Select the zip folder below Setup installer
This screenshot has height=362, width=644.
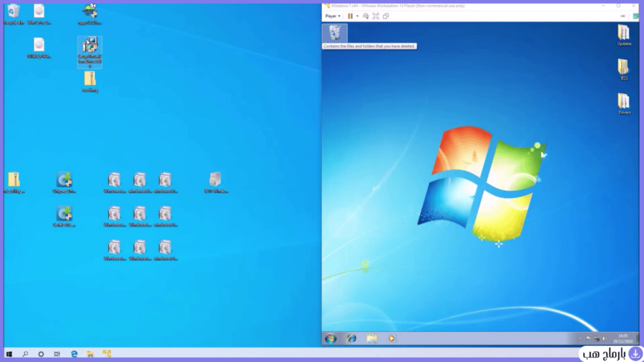[x=89, y=82]
